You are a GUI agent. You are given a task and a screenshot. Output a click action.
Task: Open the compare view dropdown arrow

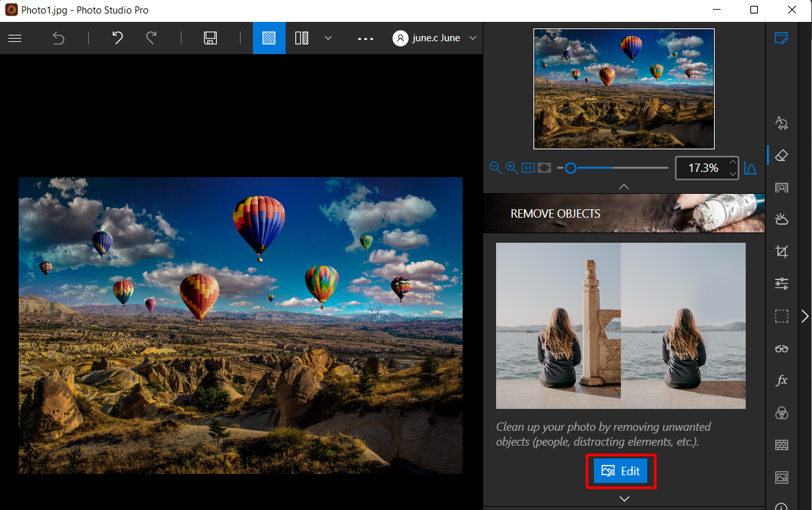pos(328,38)
